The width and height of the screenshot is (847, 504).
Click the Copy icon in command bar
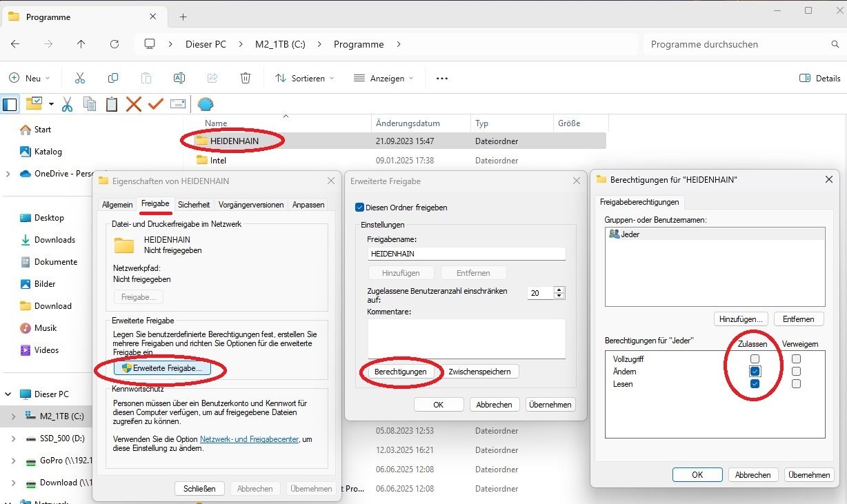click(113, 78)
